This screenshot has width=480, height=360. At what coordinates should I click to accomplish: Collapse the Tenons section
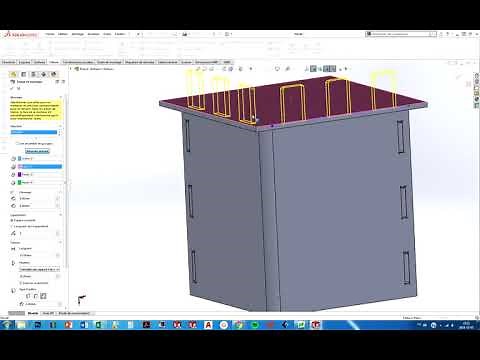[61, 242]
